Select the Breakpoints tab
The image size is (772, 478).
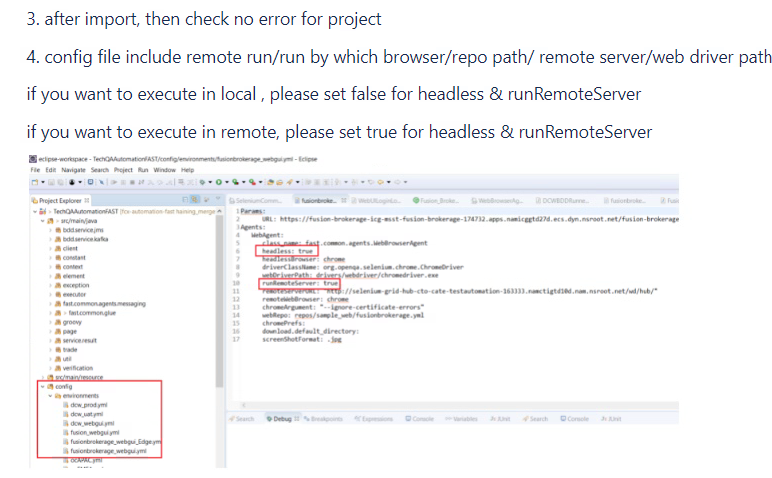(323, 419)
